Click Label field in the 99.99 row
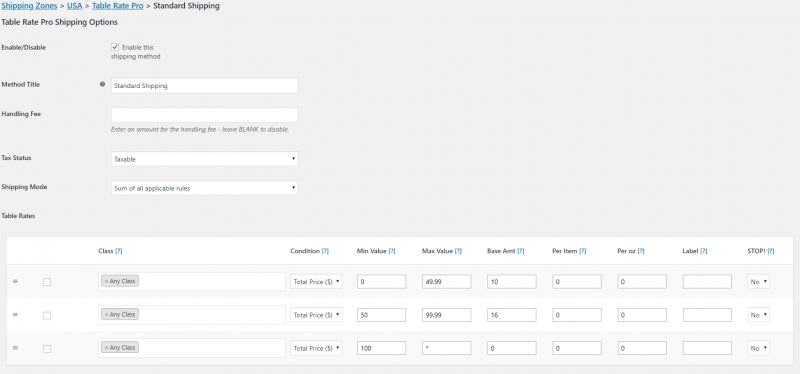800x374 pixels. pos(707,315)
